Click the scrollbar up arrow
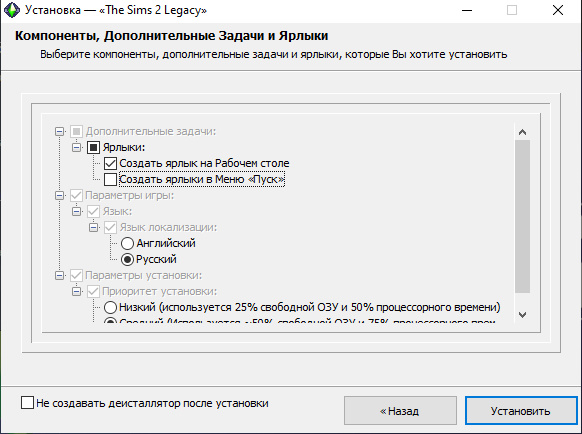 tap(522, 132)
